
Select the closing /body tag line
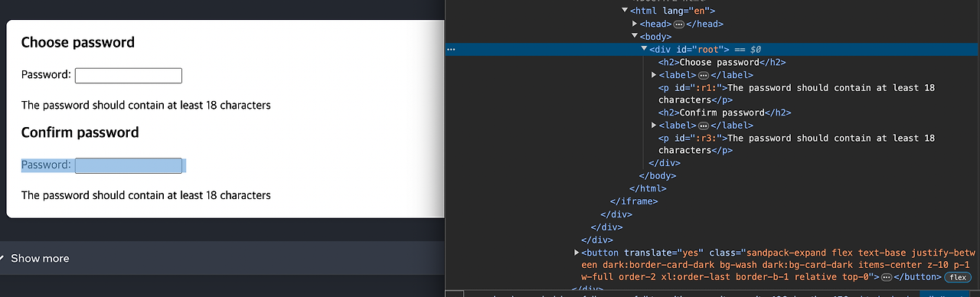click(x=657, y=176)
